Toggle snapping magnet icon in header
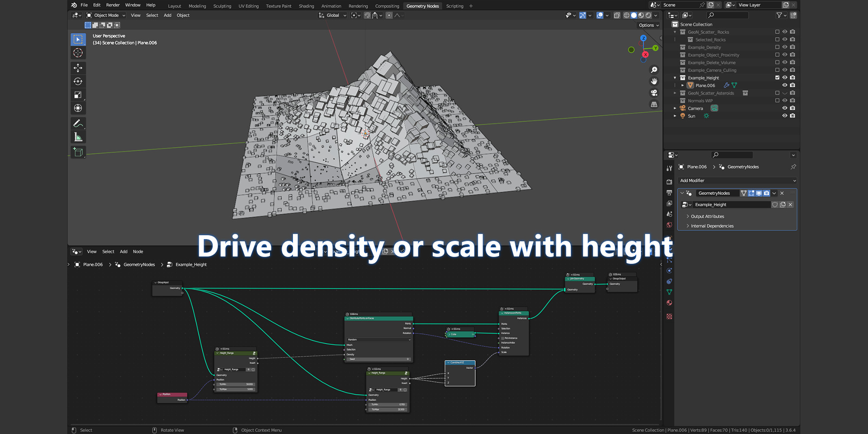The height and width of the screenshot is (434, 868). (x=367, y=15)
